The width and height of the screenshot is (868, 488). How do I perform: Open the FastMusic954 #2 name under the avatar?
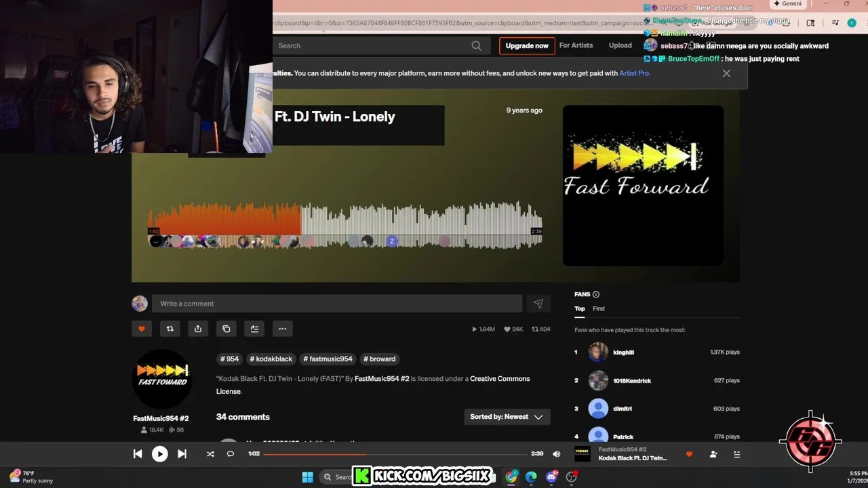coord(161,418)
